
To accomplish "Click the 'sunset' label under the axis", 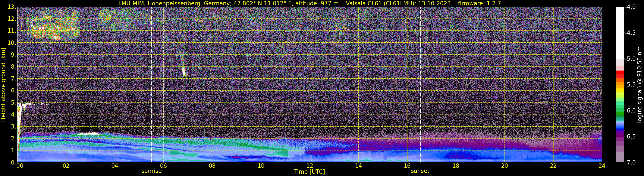I will click(x=420, y=171).
